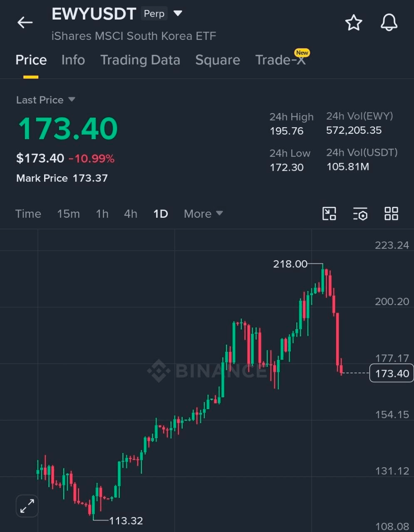The height and width of the screenshot is (532, 414).
Task: Select the 4h chart interval
Action: [131, 214]
